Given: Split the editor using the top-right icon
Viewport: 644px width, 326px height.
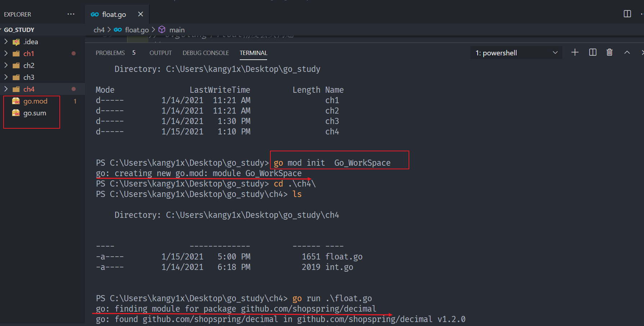Looking at the screenshot, I should 627,14.
